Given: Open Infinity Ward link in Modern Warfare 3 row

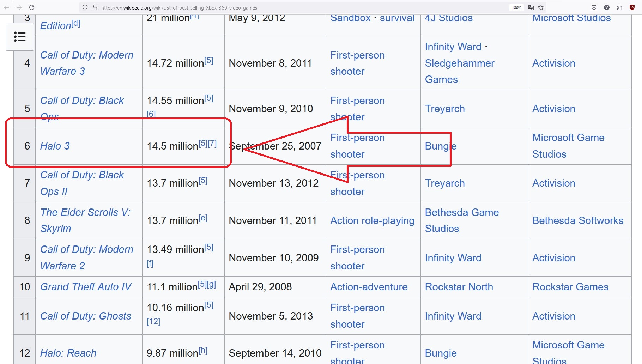Looking at the screenshot, I should 453,47.
